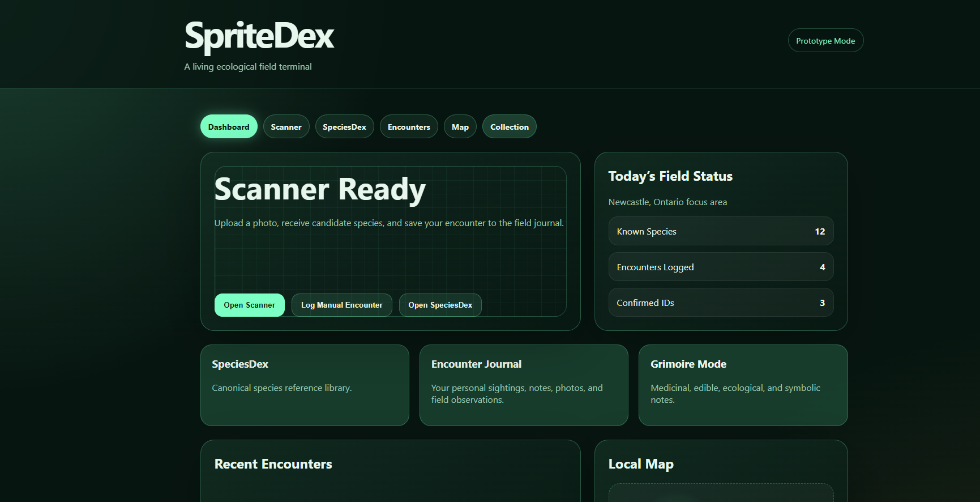Click Log Manual Encounter button
This screenshot has width=980, height=502.
point(342,305)
